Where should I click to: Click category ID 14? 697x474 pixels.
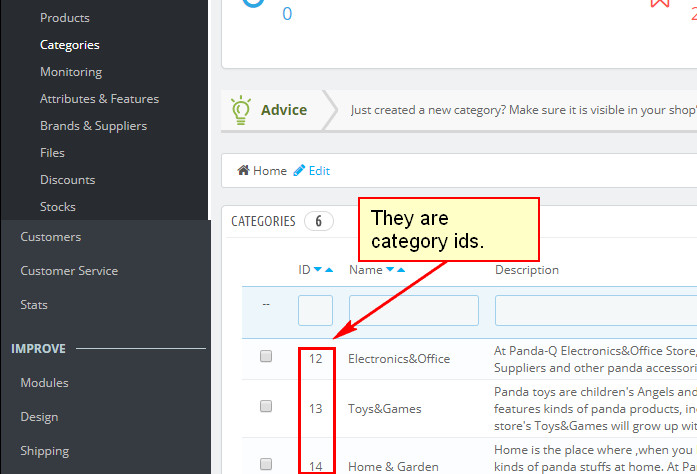click(316, 466)
